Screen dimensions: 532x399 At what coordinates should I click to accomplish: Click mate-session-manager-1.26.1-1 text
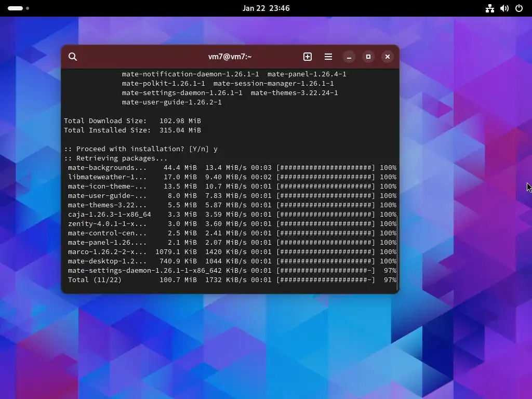[x=273, y=84]
